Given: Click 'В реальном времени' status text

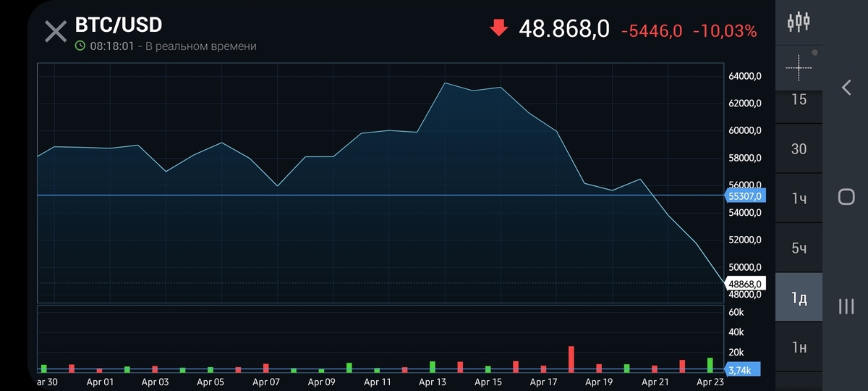Looking at the screenshot, I should (201, 46).
